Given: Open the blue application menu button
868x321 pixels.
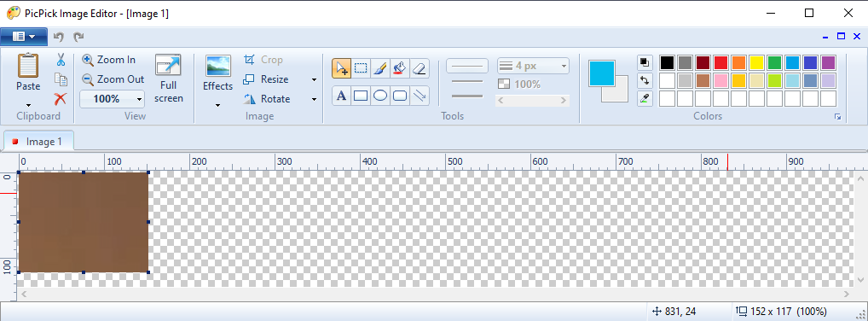Looking at the screenshot, I should 23,37.
